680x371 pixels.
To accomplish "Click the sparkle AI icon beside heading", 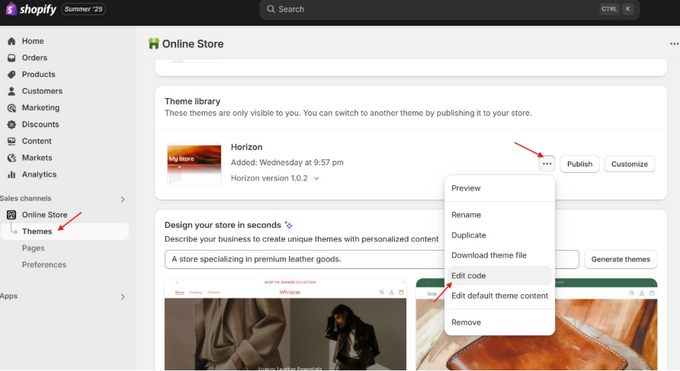I will (288, 225).
